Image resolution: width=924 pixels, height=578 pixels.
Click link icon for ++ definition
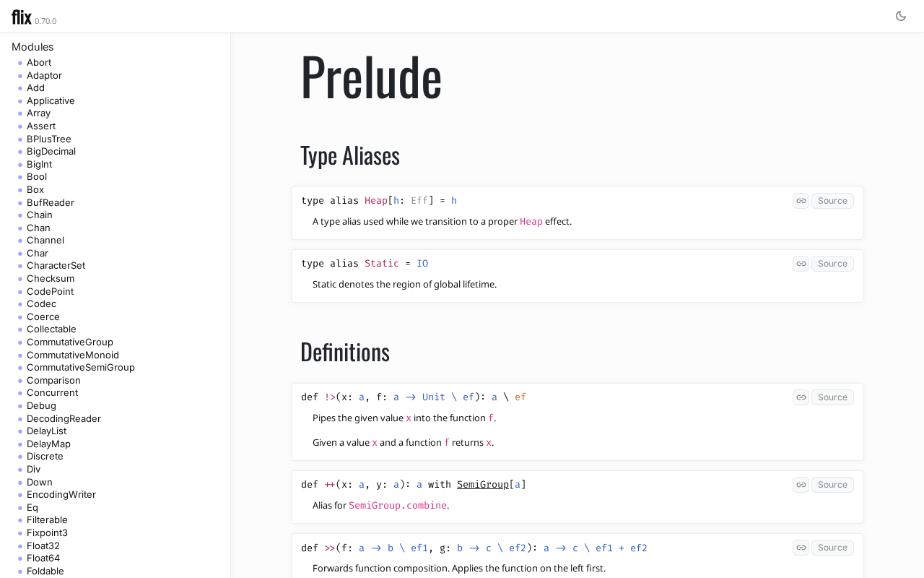point(801,485)
